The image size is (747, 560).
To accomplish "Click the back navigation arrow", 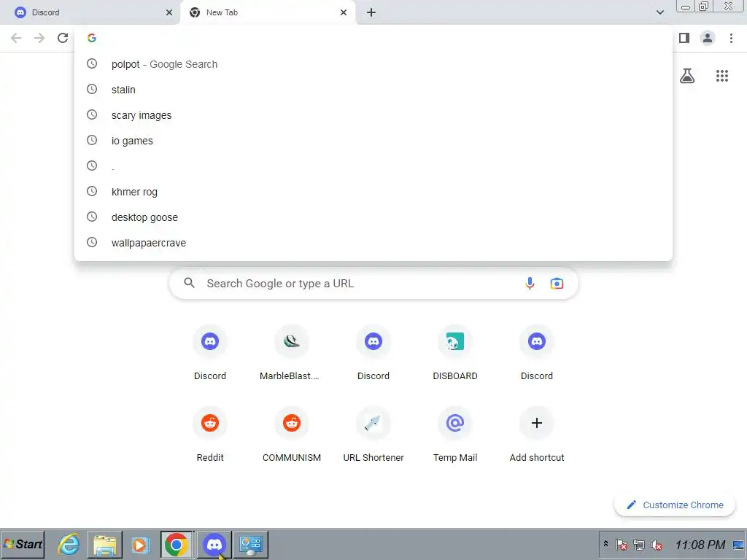I will point(16,38).
